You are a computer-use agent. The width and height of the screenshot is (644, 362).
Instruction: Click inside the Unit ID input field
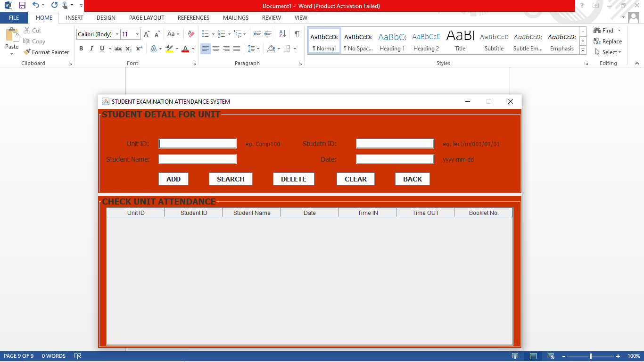197,143
